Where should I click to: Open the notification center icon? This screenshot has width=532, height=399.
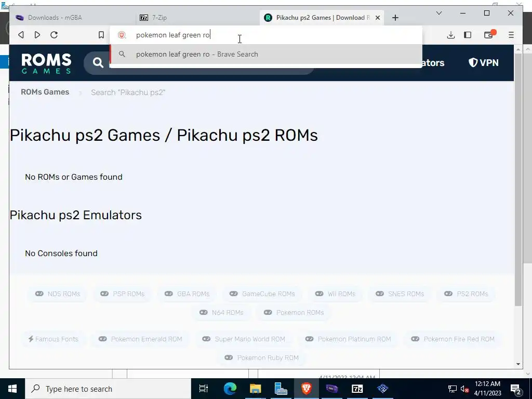point(515,389)
